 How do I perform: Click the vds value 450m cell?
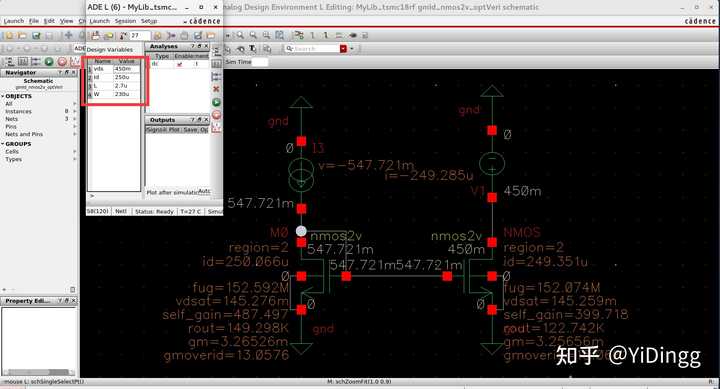pos(127,69)
